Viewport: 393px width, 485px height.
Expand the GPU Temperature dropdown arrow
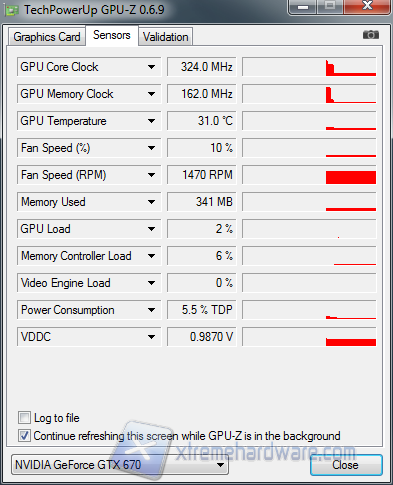[x=151, y=121]
